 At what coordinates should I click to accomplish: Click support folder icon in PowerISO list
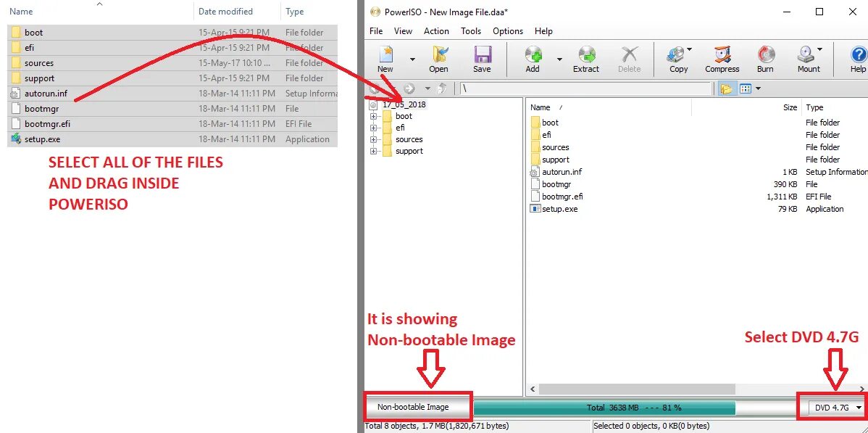[x=535, y=160]
